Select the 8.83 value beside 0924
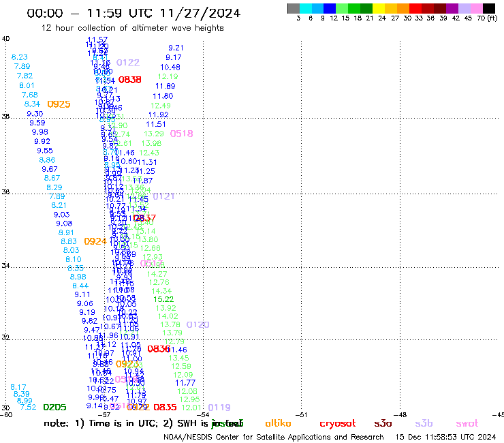Image resolution: width=504 pixels, height=443 pixels. (69, 241)
